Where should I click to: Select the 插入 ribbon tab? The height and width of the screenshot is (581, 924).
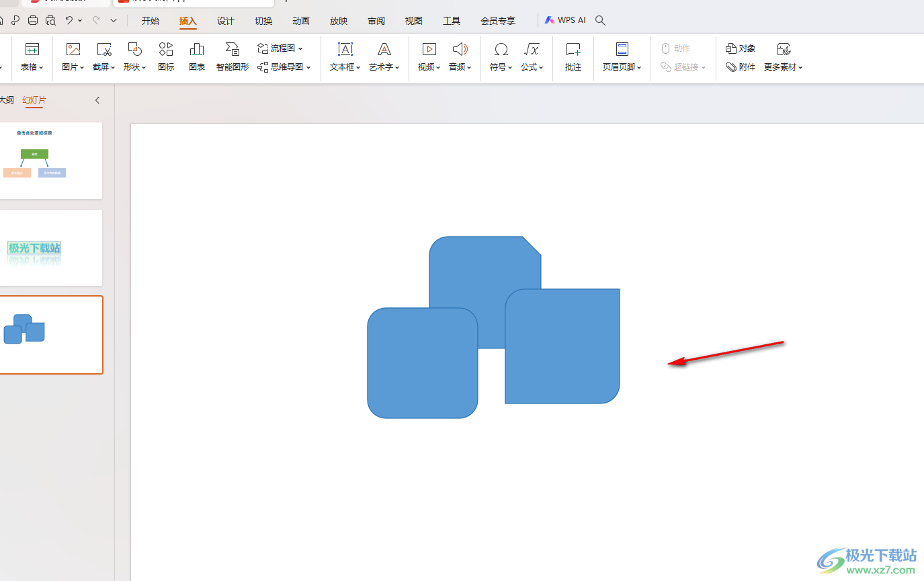pyautogui.click(x=188, y=21)
